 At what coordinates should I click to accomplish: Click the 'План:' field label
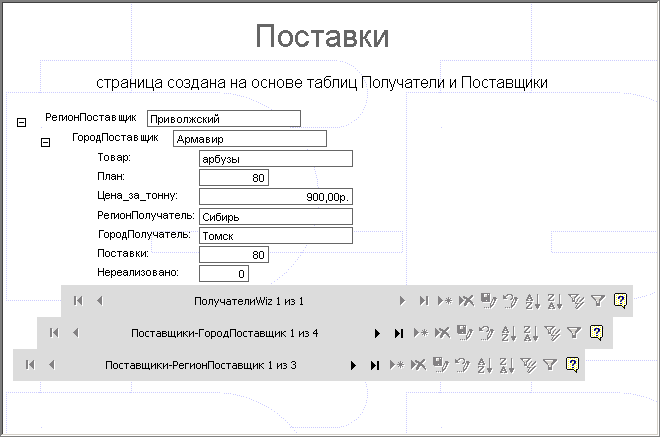coord(111,176)
